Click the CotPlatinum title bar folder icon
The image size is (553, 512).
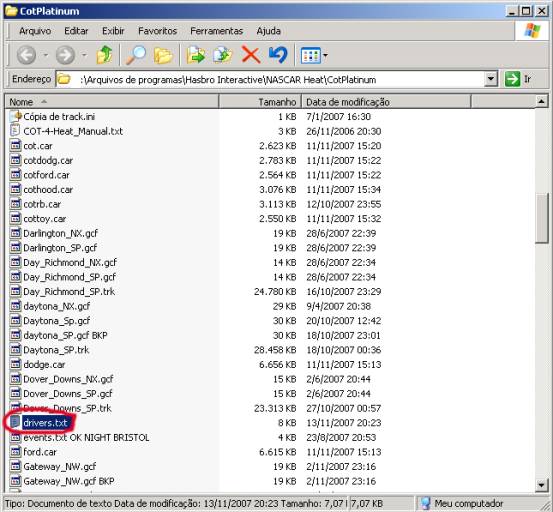11,11
